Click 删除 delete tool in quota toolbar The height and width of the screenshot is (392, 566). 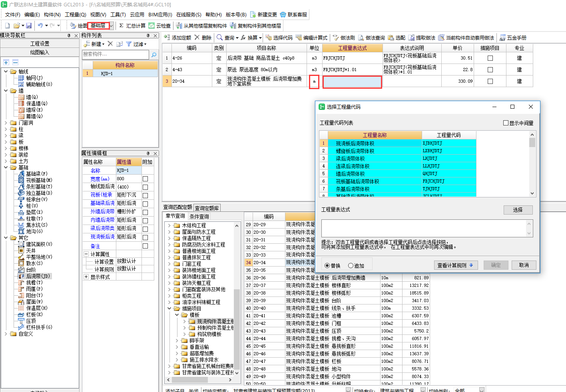(203, 38)
